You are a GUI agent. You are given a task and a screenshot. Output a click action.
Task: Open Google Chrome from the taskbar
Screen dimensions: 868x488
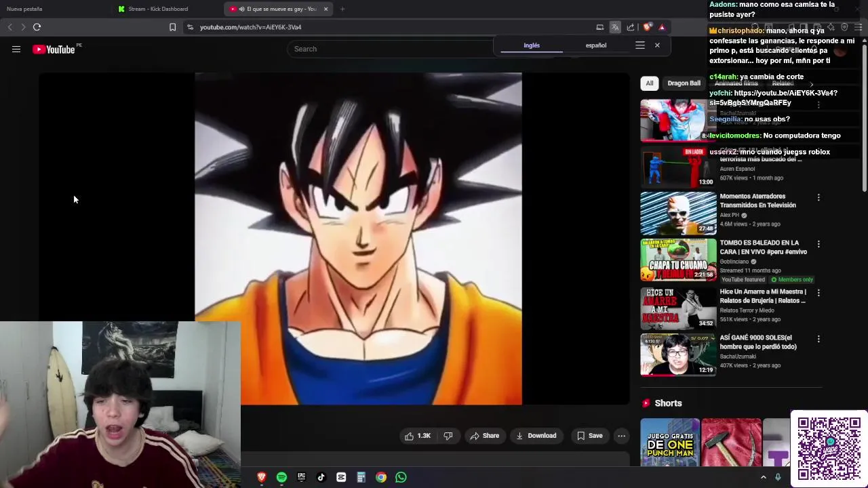coord(381,477)
